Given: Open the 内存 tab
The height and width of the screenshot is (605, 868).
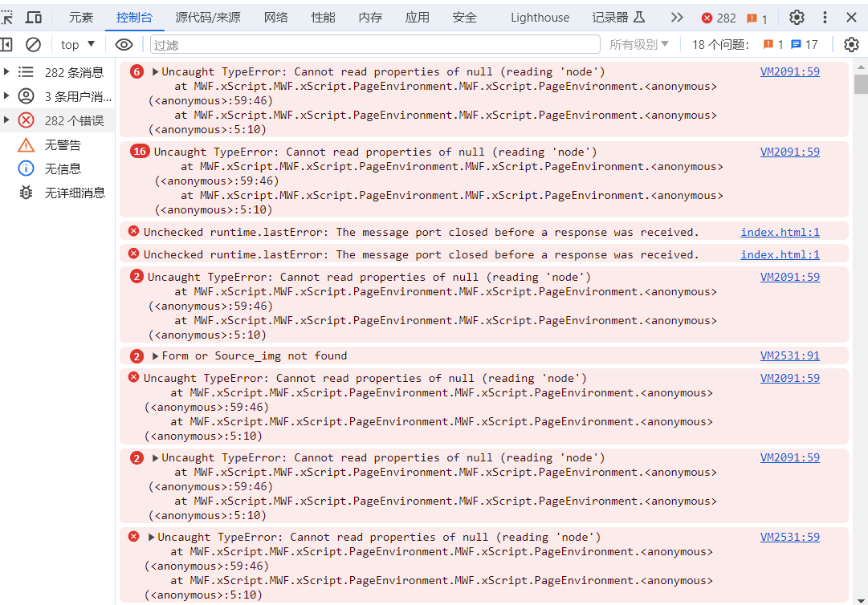Looking at the screenshot, I should 370,18.
